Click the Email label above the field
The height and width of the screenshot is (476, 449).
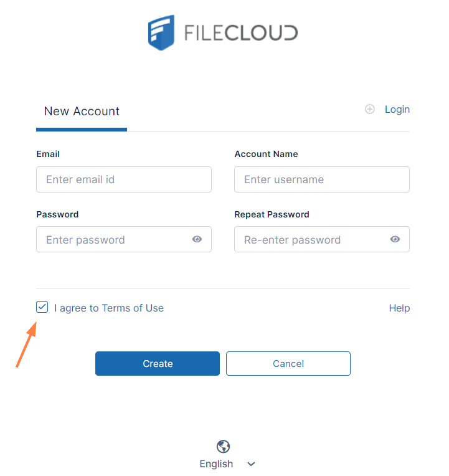(x=48, y=154)
